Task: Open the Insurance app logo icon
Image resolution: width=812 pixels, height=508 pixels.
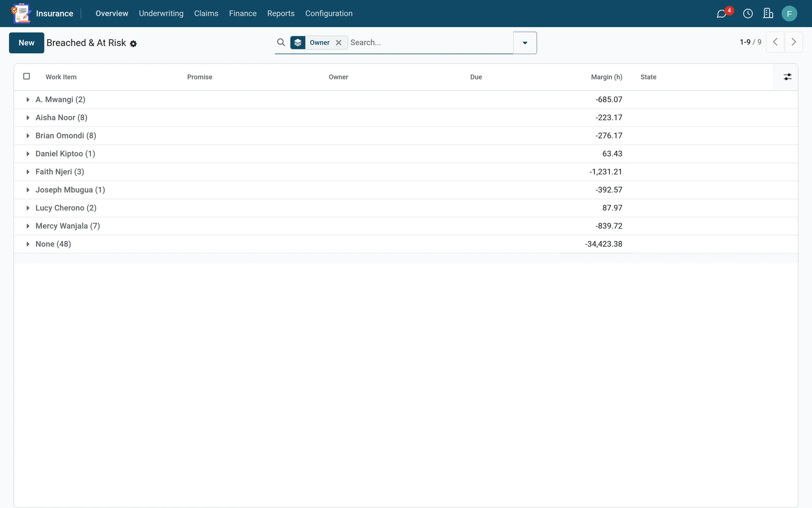Action: tap(21, 14)
